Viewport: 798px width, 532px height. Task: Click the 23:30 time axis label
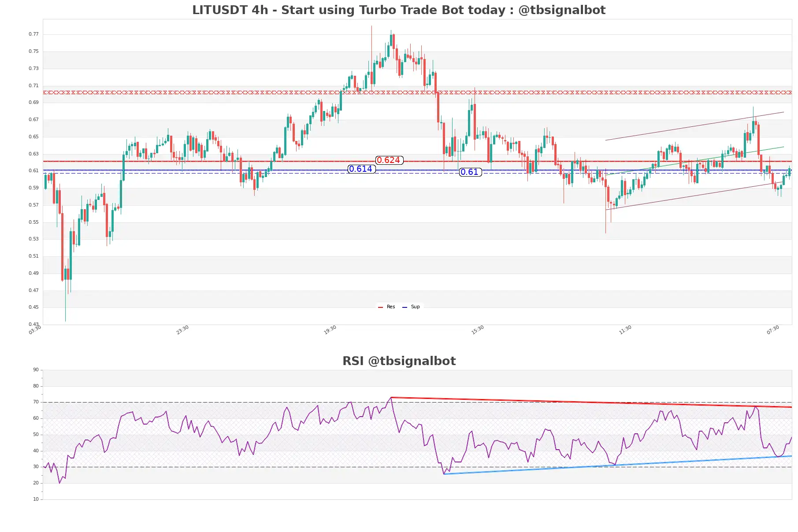(x=182, y=330)
